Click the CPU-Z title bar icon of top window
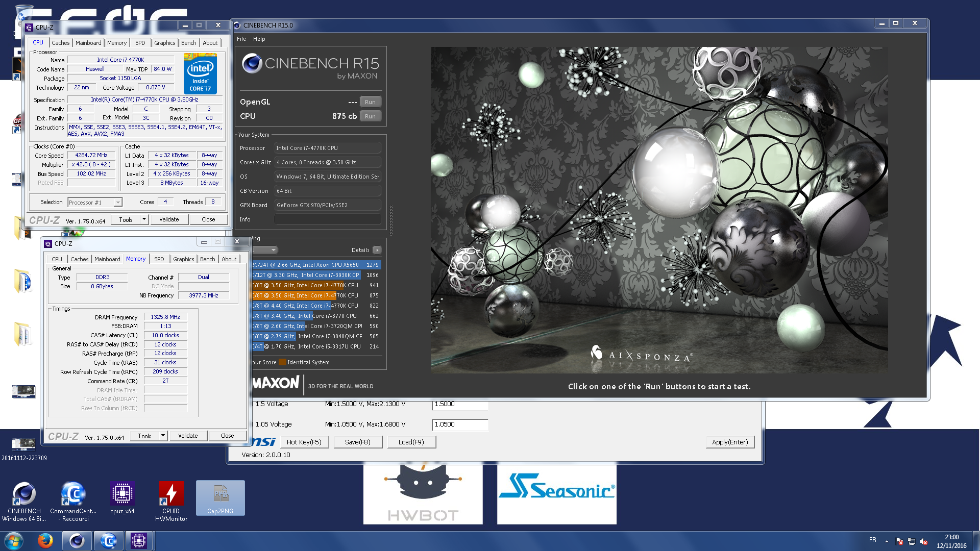The image size is (980, 551). click(29, 28)
